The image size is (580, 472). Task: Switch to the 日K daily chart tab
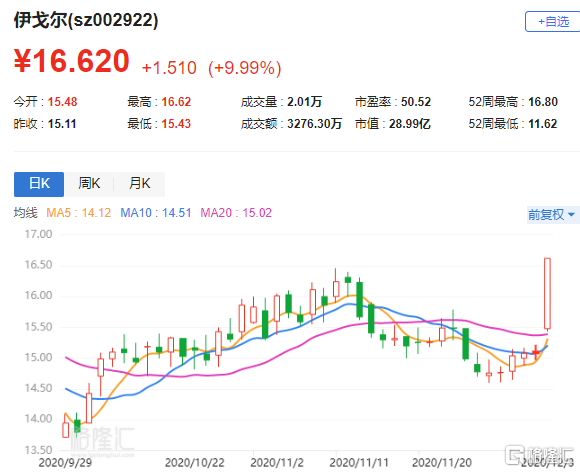pyautogui.click(x=39, y=184)
